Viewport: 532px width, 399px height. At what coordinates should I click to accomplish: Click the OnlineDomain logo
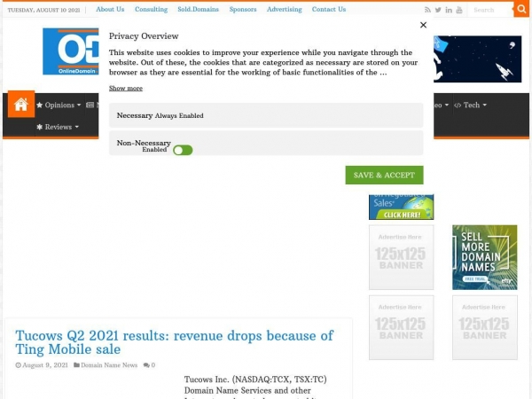[x=71, y=51]
